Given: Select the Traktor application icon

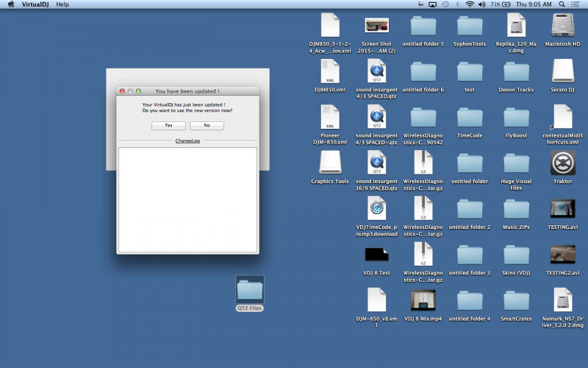Looking at the screenshot, I should coord(562,163).
